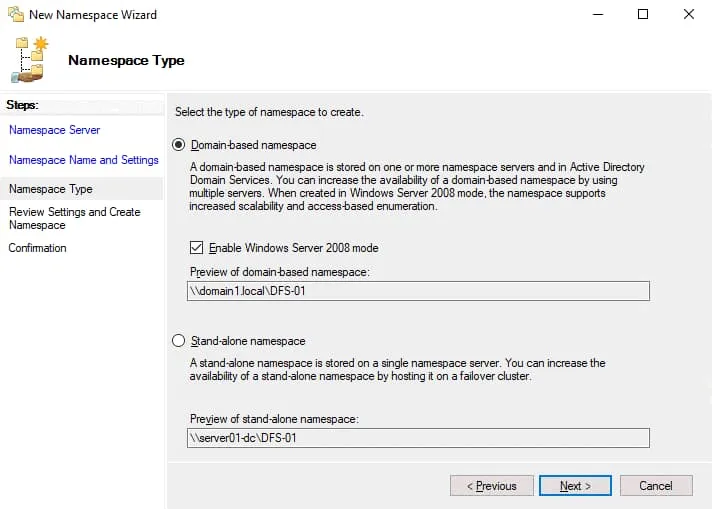The image size is (712, 509).
Task: Close the New Namespace Wizard window
Action: pos(689,15)
